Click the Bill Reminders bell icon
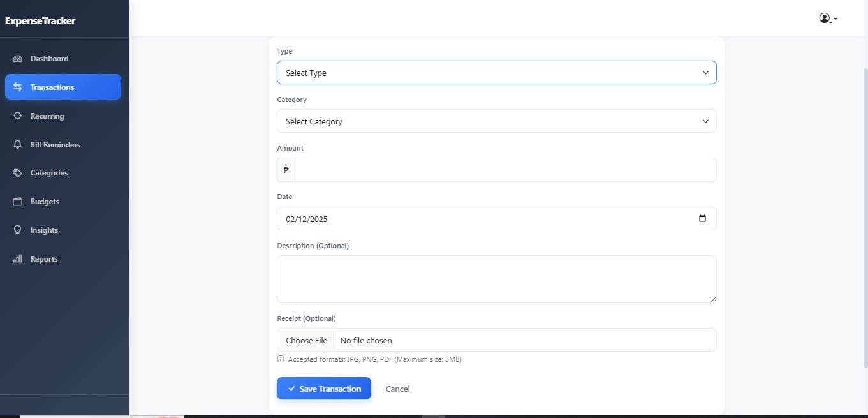This screenshot has height=418, width=868. tap(17, 145)
